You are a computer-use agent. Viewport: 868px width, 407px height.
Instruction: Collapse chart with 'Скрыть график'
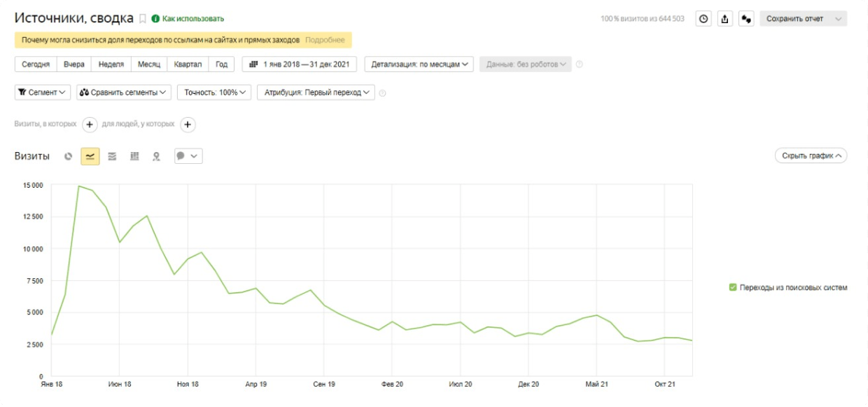(x=811, y=156)
